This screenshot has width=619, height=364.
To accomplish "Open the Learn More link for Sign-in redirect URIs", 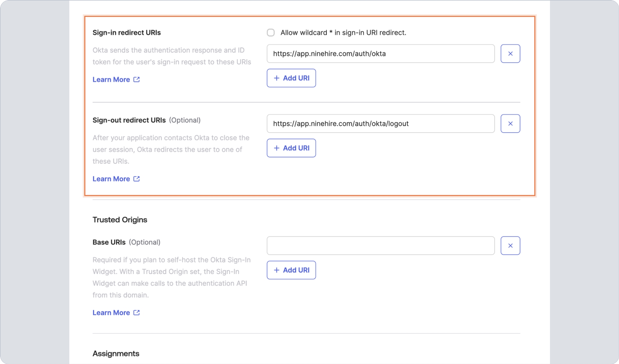I will coord(111,80).
